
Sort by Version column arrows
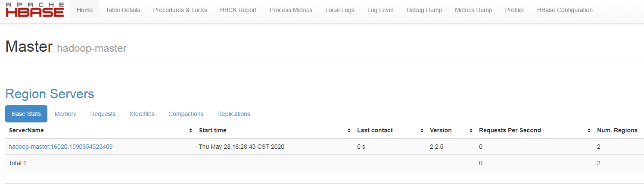pyautogui.click(x=471, y=131)
